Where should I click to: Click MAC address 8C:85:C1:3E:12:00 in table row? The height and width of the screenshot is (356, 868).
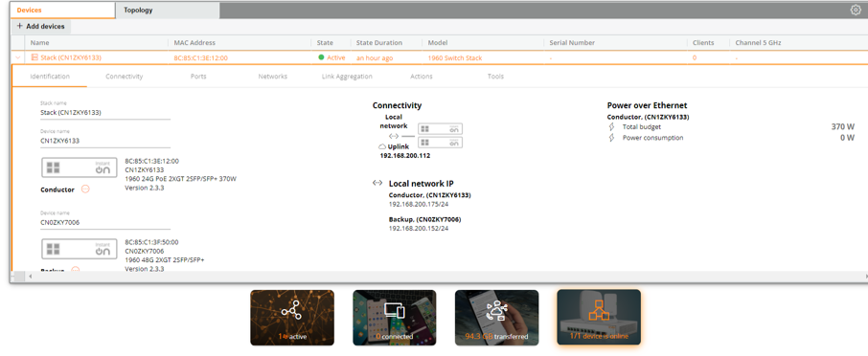(200, 58)
